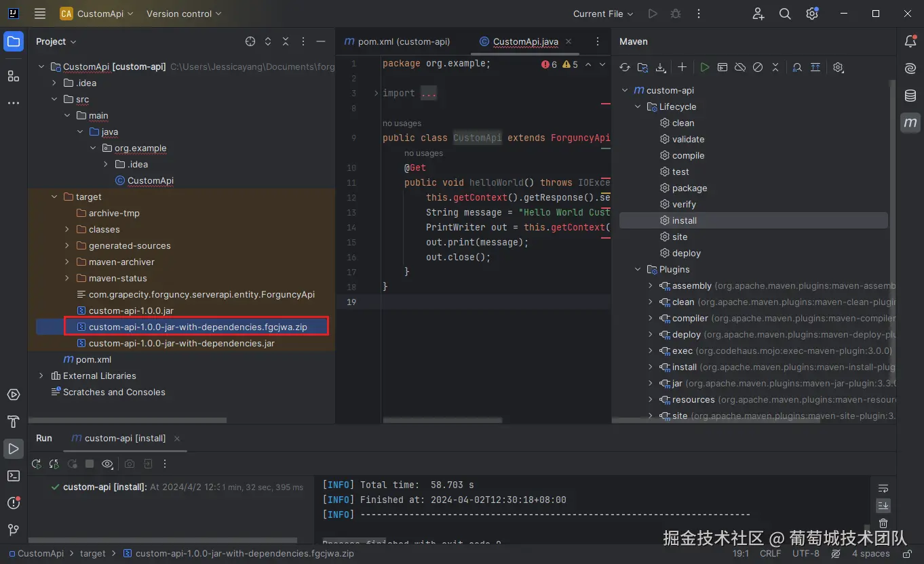Open the Structure tool window icon

13,76
